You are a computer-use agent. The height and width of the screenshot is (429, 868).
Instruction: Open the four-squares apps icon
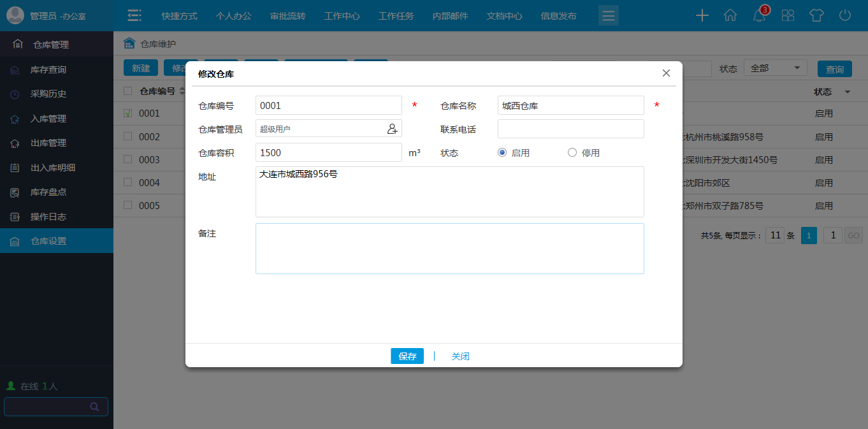click(788, 16)
